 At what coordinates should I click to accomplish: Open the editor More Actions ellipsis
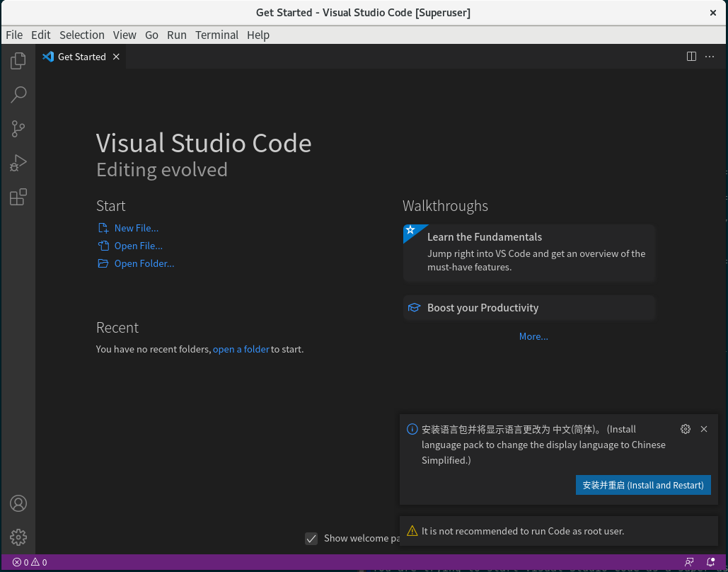click(710, 57)
